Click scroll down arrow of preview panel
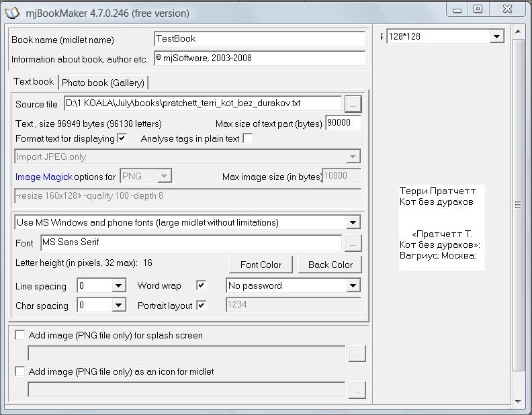The width and height of the screenshot is (532, 415). pyautogui.click(x=518, y=402)
